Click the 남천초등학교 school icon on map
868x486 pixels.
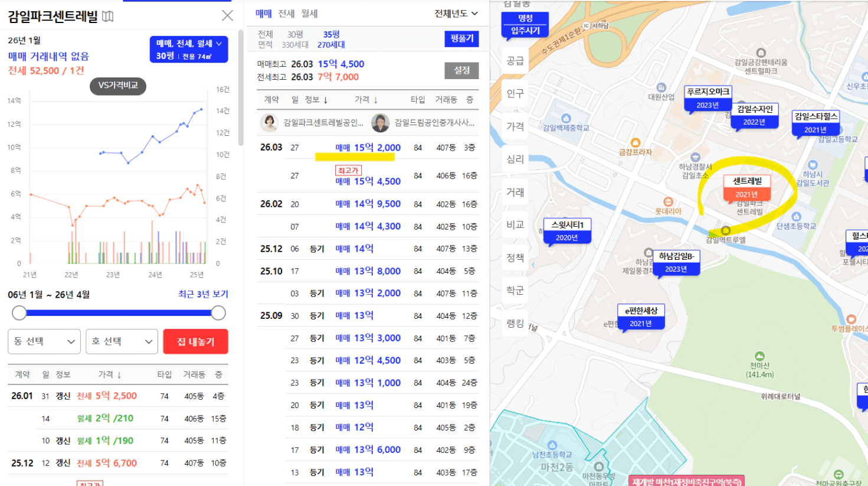[552, 445]
